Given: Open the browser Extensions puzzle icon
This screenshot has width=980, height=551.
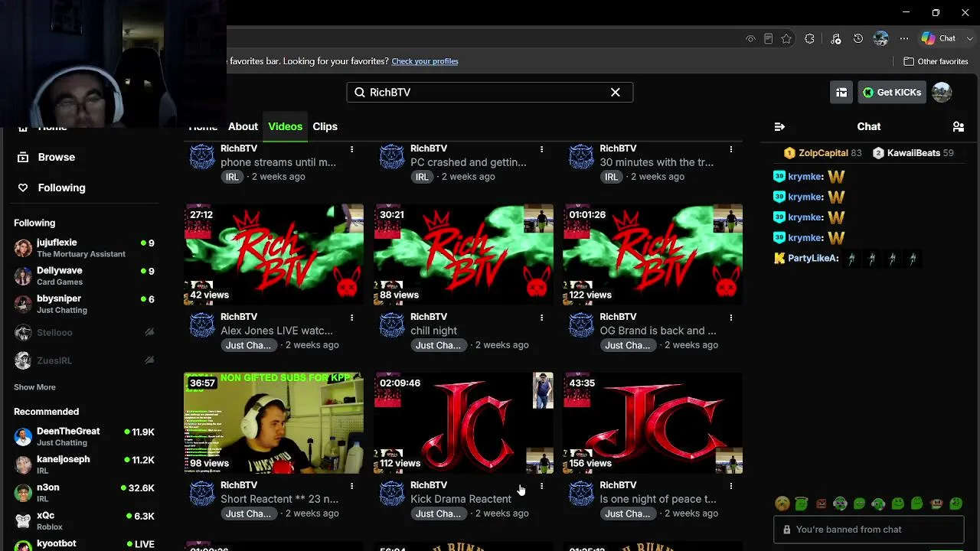Looking at the screenshot, I should pos(809,39).
